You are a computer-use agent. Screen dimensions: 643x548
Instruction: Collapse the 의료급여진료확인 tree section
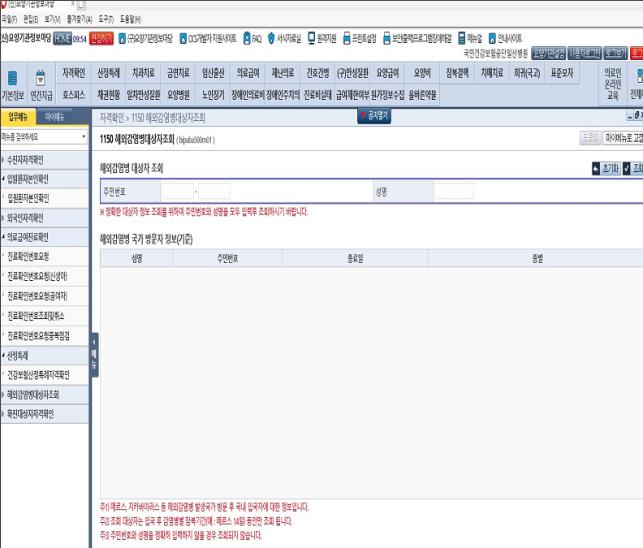[3, 236]
